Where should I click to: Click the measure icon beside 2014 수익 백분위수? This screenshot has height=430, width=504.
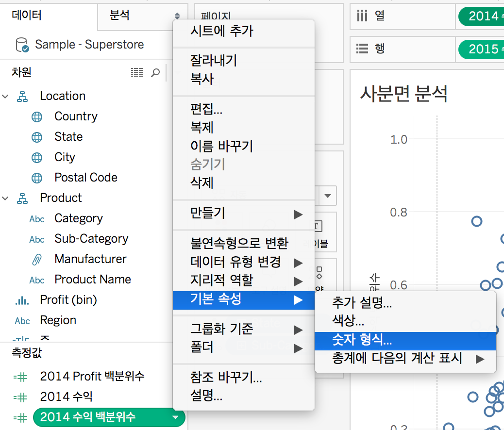pos(20,418)
